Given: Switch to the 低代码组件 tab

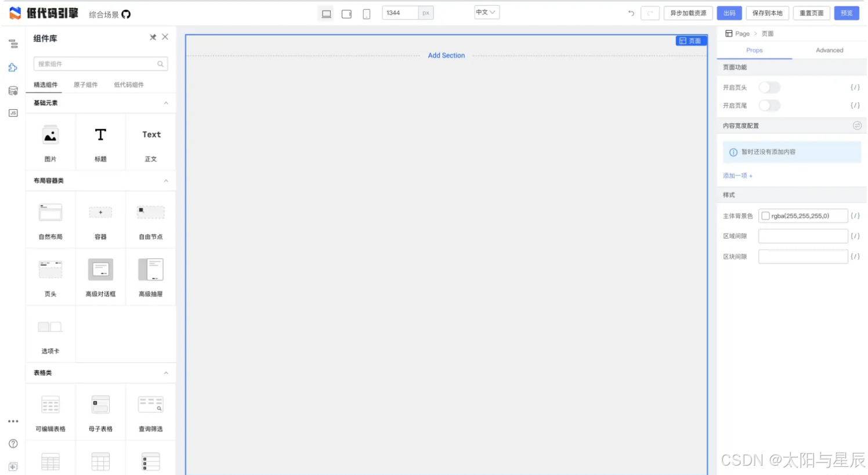Looking at the screenshot, I should coord(129,85).
